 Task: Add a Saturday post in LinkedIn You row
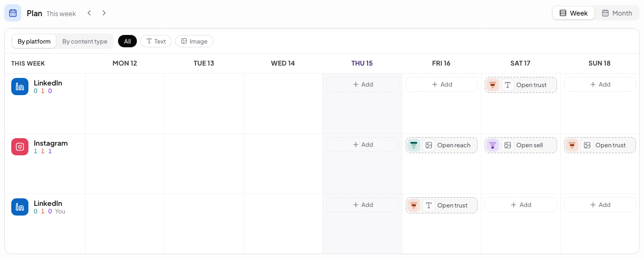coord(521,205)
